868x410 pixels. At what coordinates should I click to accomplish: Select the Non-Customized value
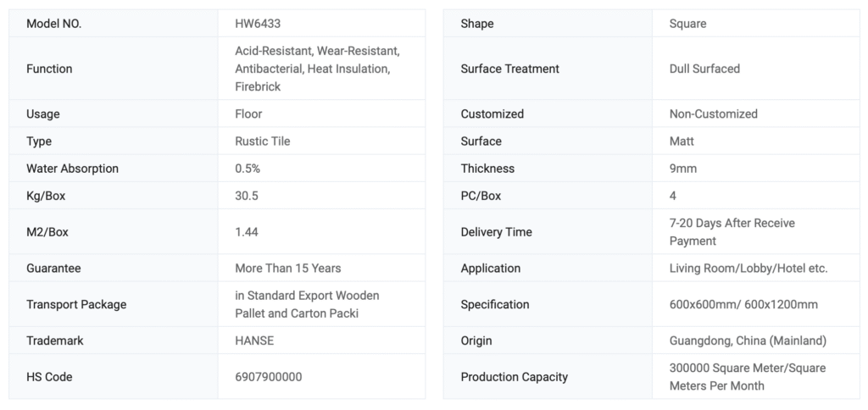pos(714,114)
